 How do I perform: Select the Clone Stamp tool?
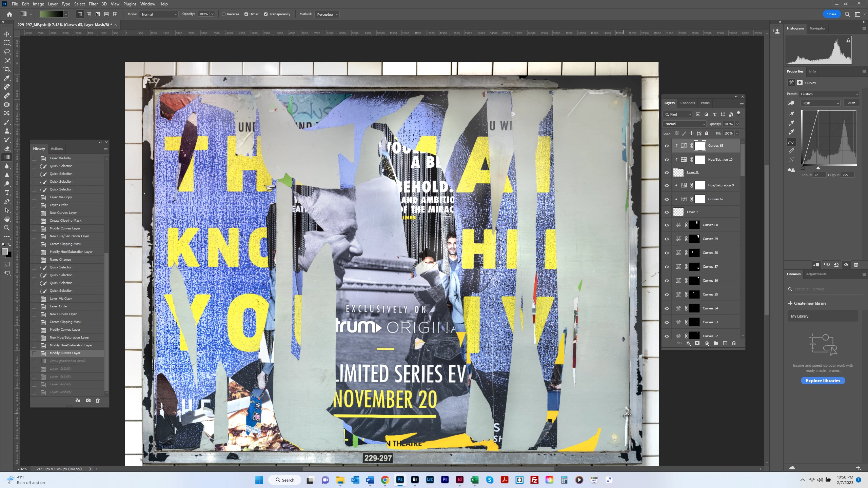point(7,131)
